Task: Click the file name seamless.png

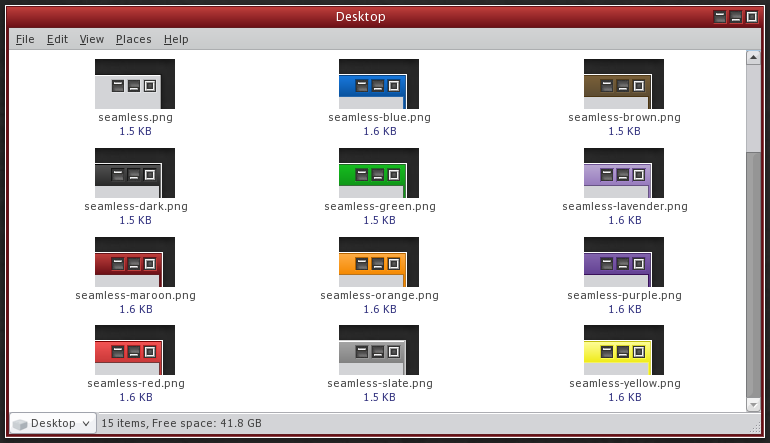Action: tap(136, 117)
